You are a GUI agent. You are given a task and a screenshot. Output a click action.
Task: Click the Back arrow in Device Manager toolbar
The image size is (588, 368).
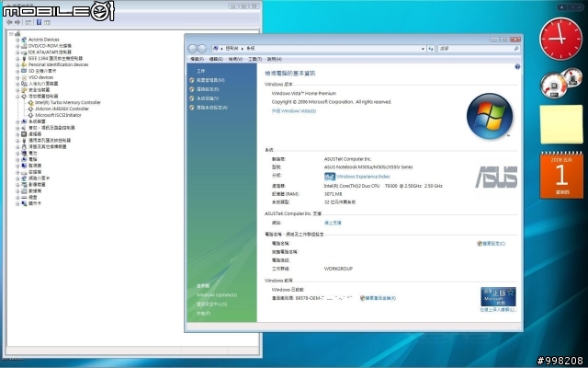pos(9,22)
